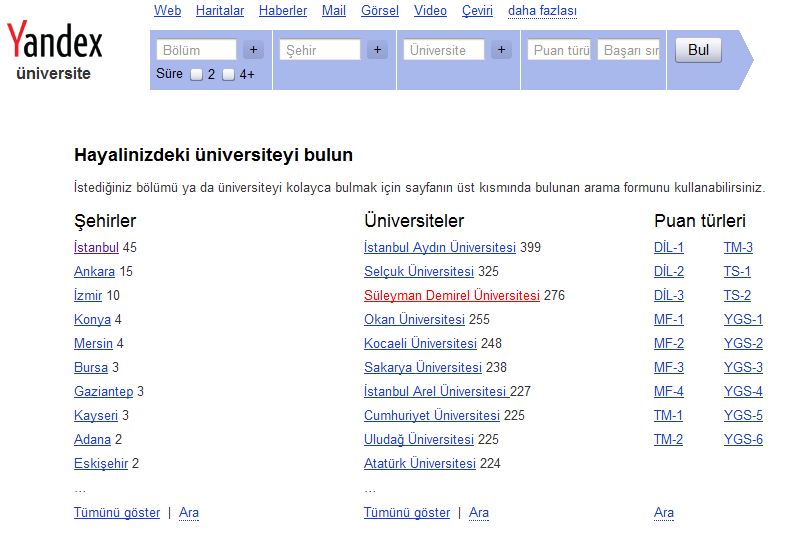Select the YGS-6 score type
Screen dimensions: 786x538
743,439
